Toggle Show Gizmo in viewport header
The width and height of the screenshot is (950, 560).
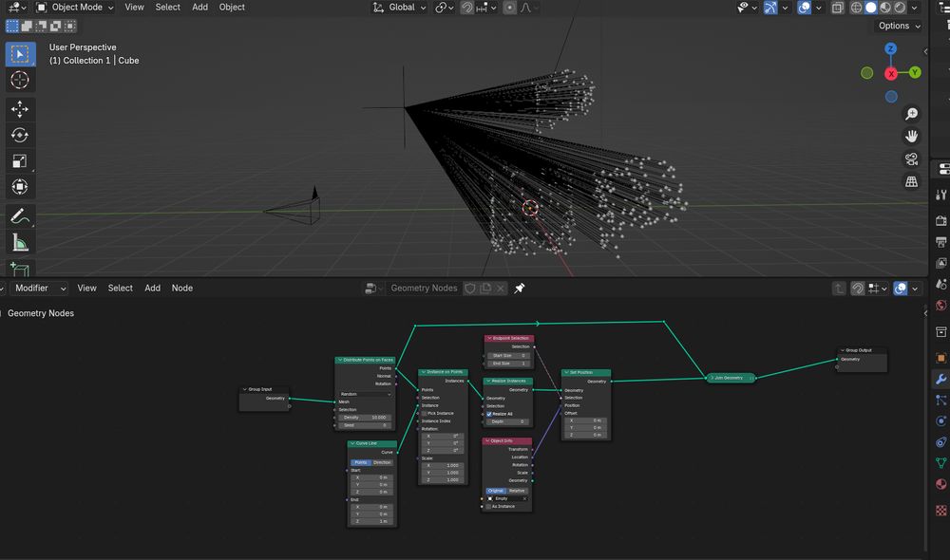[770, 8]
